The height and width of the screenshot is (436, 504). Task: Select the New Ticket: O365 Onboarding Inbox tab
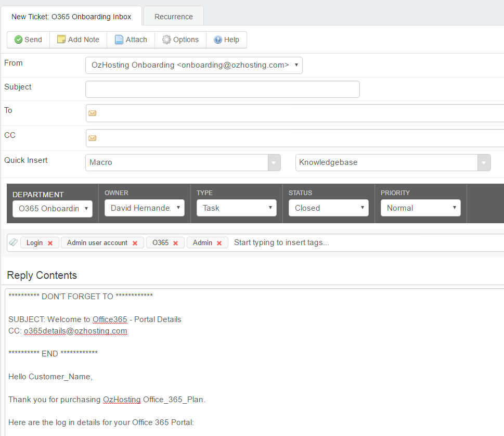71,17
